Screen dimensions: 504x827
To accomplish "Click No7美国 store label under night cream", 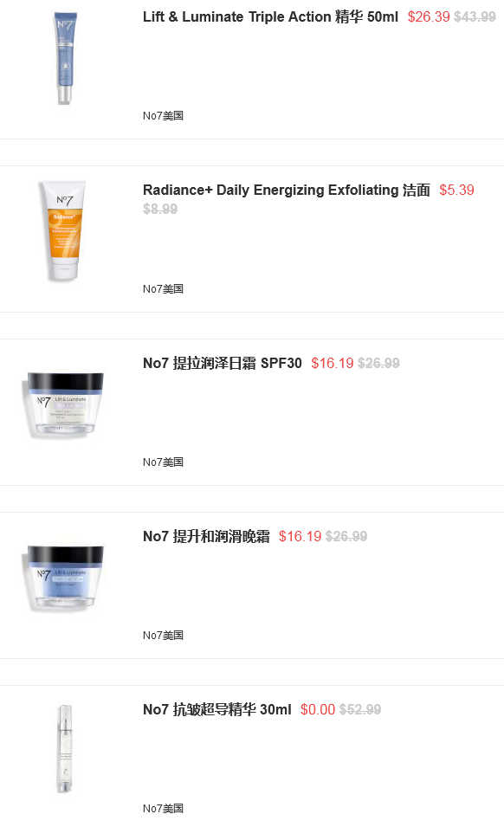I will pyautogui.click(x=163, y=635).
